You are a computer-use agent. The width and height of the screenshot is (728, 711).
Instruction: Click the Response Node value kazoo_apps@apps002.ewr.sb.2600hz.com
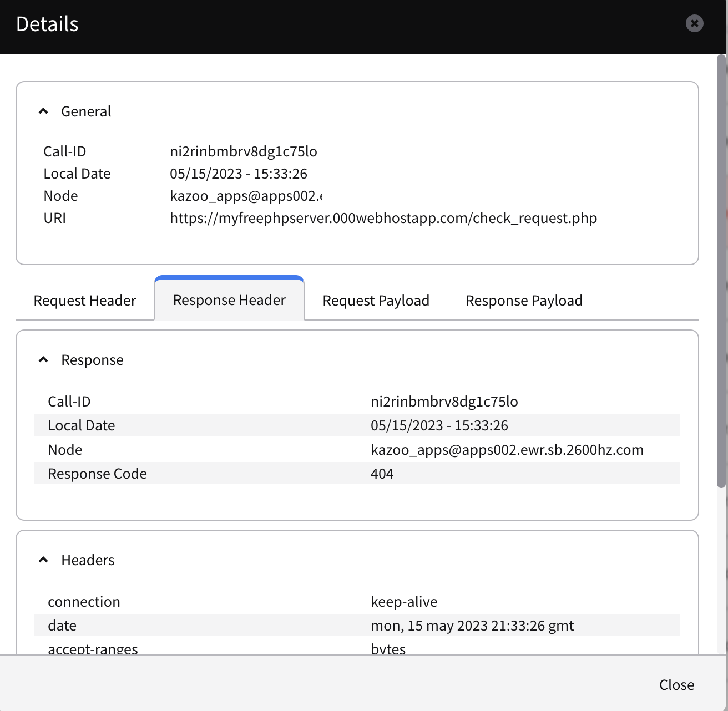pos(507,450)
